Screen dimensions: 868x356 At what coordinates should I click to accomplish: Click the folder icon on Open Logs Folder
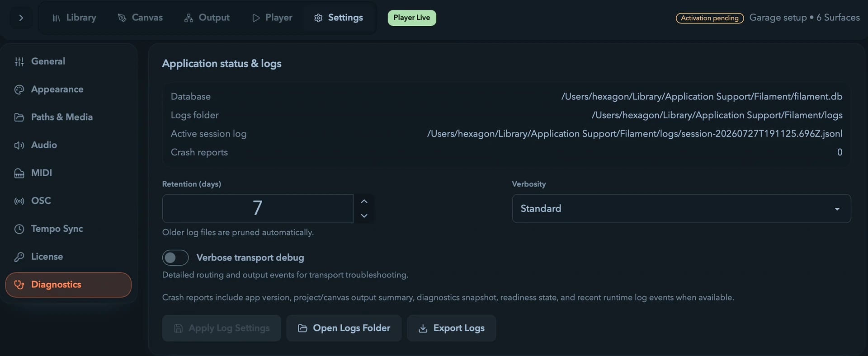tap(302, 328)
